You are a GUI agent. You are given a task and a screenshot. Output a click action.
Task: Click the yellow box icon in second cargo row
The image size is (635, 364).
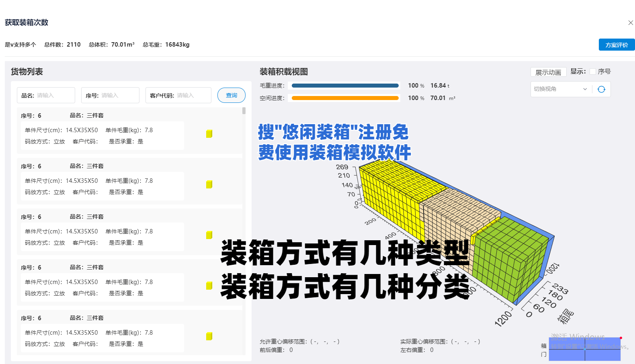tap(209, 184)
